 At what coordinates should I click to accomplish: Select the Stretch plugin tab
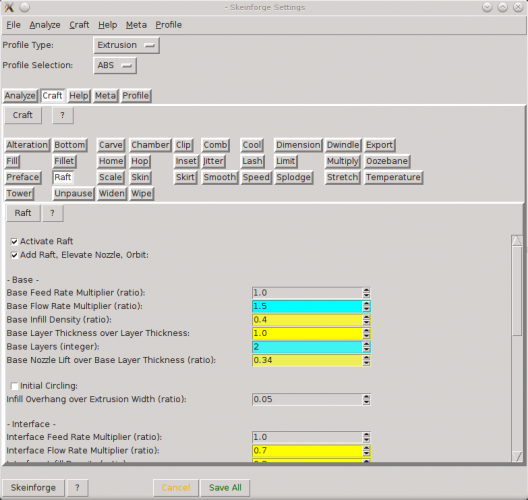(x=343, y=177)
